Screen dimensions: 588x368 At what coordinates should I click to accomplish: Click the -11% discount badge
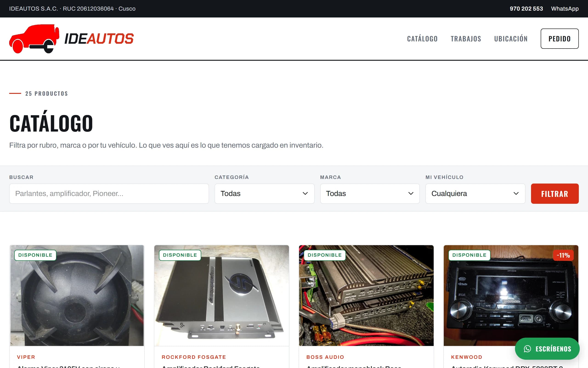563,255
